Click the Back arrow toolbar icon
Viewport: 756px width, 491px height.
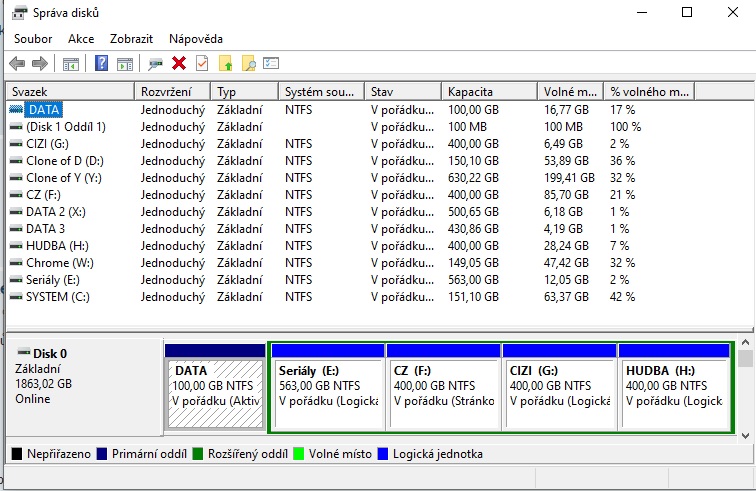point(17,64)
